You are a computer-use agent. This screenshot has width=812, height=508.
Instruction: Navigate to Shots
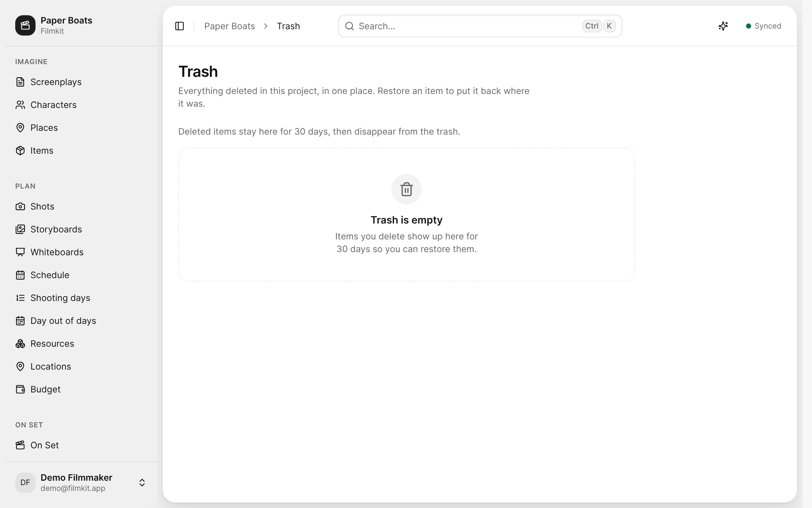[81, 206]
